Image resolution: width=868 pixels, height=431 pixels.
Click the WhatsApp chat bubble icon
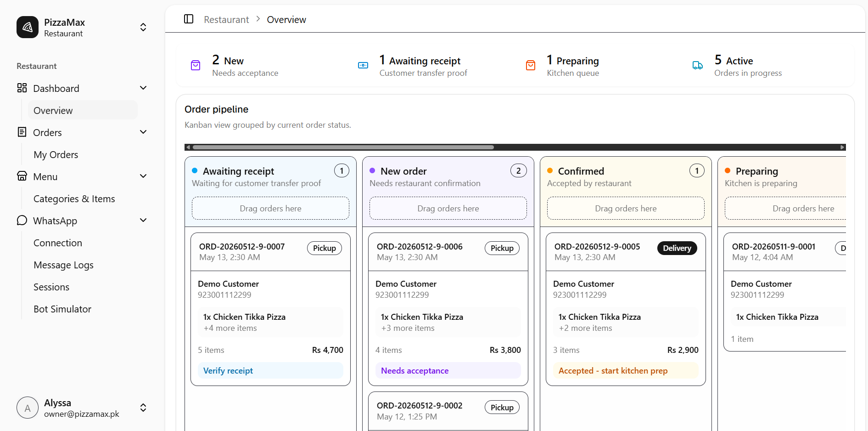click(22, 220)
